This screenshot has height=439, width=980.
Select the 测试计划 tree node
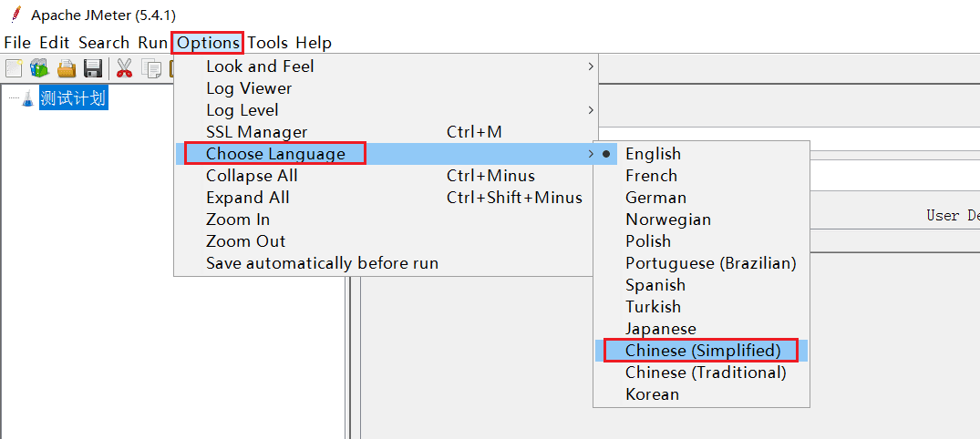tap(73, 98)
